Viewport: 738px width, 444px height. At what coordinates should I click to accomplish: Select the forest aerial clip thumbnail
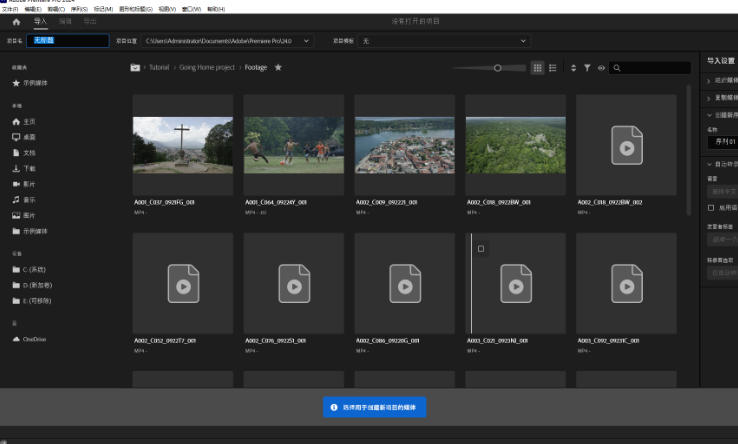(516, 145)
